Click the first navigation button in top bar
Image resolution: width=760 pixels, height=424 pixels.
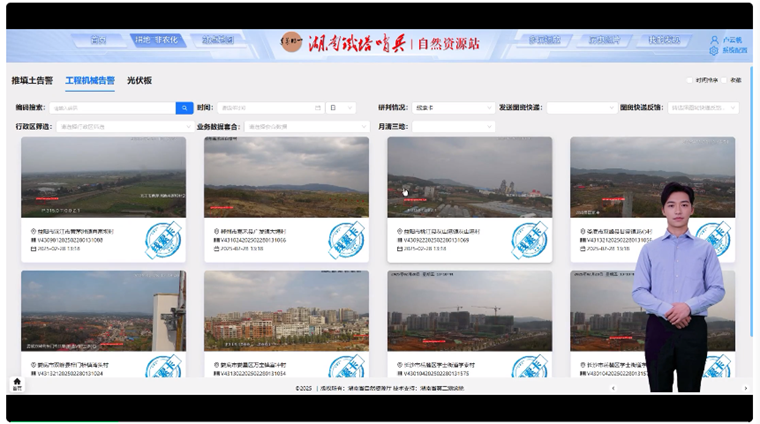pos(98,41)
